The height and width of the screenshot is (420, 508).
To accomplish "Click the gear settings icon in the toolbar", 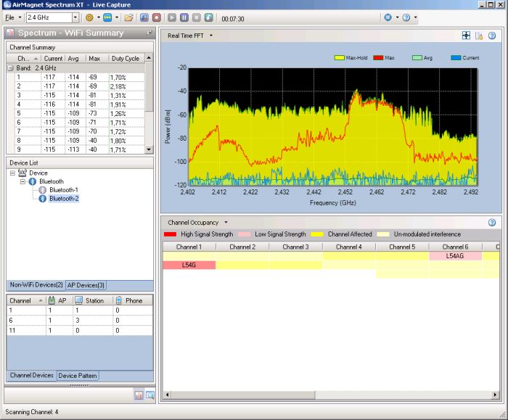I will (x=90, y=17).
